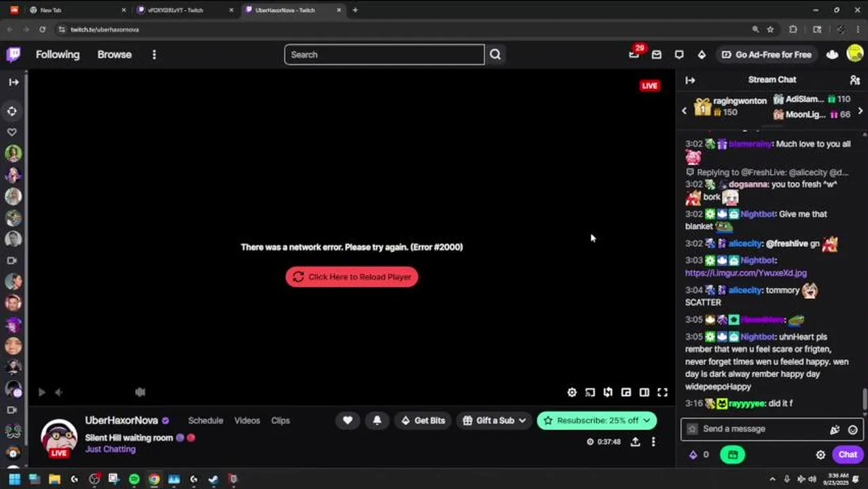
Task: Switch to the Clips tab
Action: coord(281,420)
